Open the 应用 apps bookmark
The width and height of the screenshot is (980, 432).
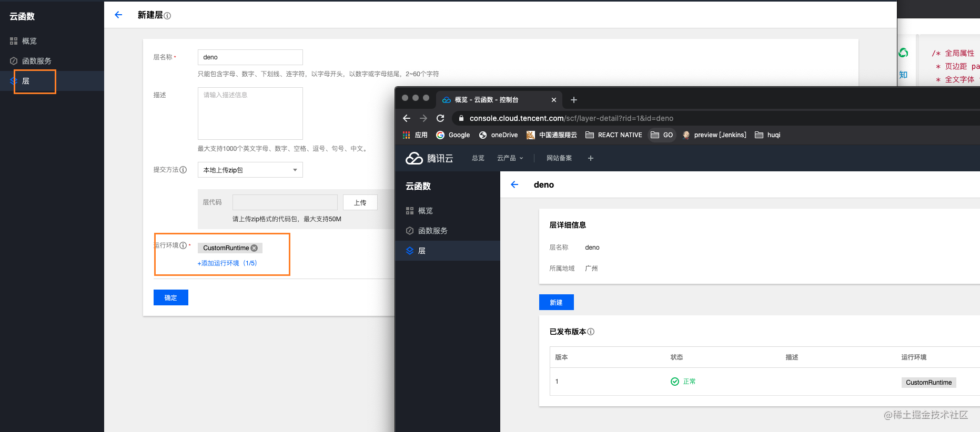pos(415,135)
